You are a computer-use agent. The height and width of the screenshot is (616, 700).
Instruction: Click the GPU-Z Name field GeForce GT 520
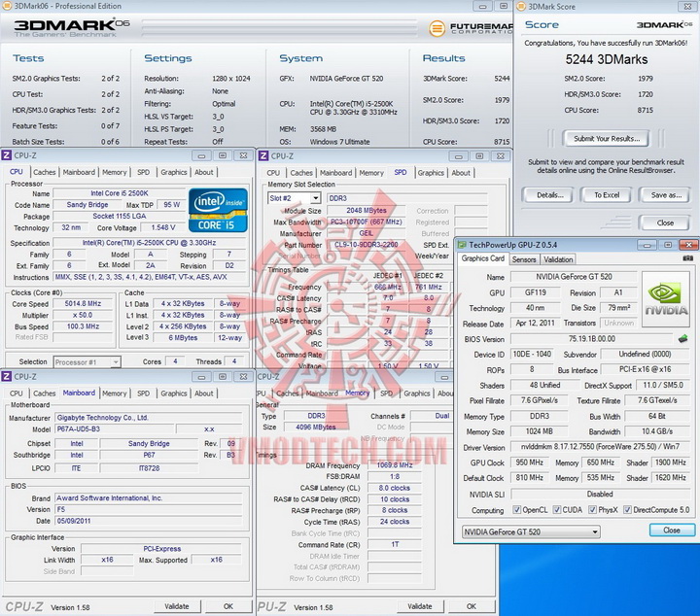pos(575,277)
